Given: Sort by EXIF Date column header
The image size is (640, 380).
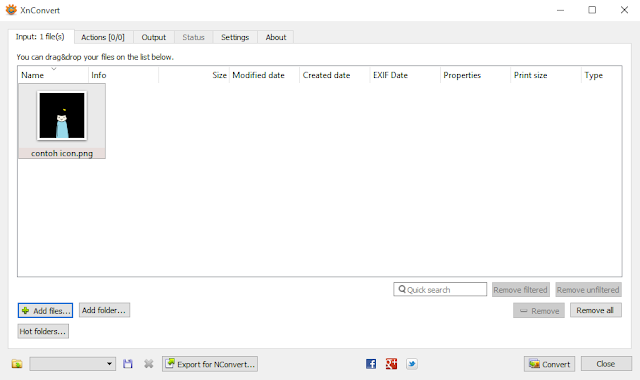Looking at the screenshot, I should pyautogui.click(x=405, y=75).
